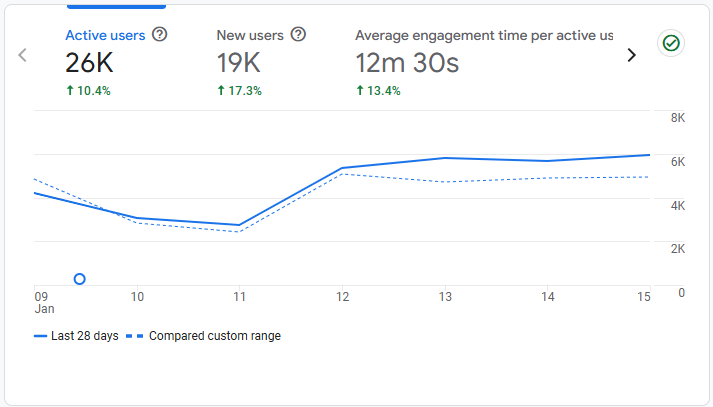Viewport: 713px width, 407px height.
Task: Click the 12 date label on x-axis
Action: pos(342,297)
